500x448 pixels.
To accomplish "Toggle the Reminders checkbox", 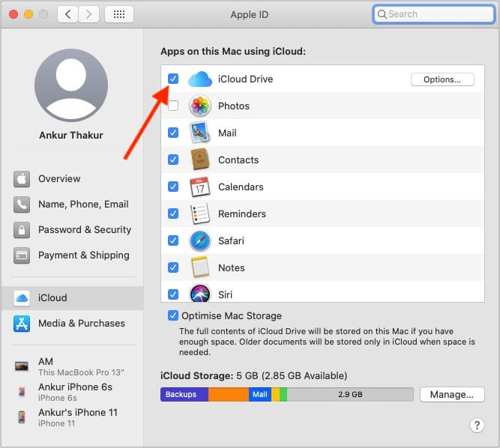I will coord(173,214).
